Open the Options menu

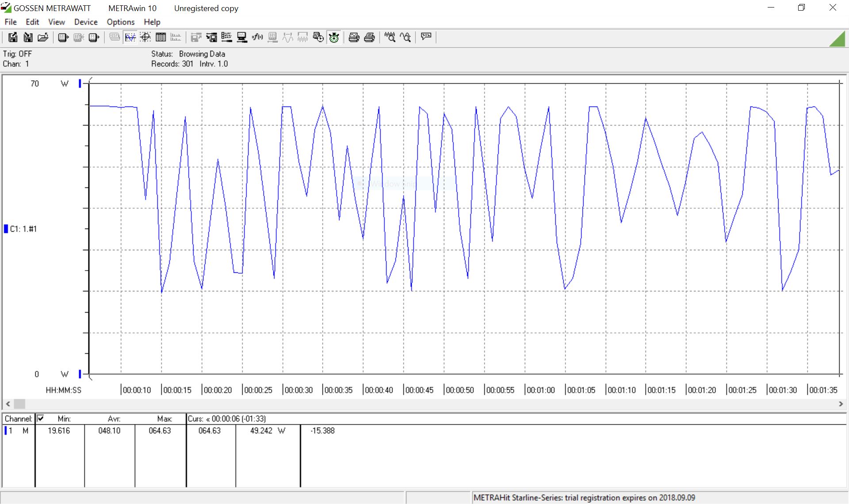[x=120, y=22]
